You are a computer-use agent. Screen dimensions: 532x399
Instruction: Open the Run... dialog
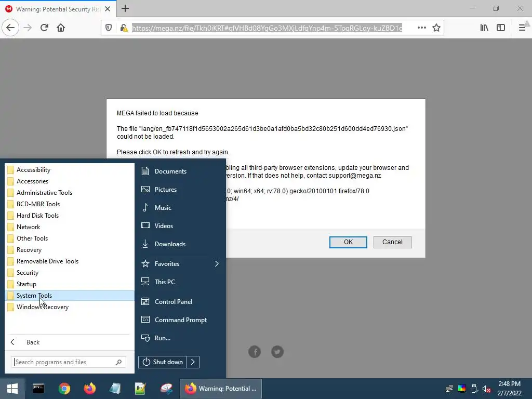180,338
